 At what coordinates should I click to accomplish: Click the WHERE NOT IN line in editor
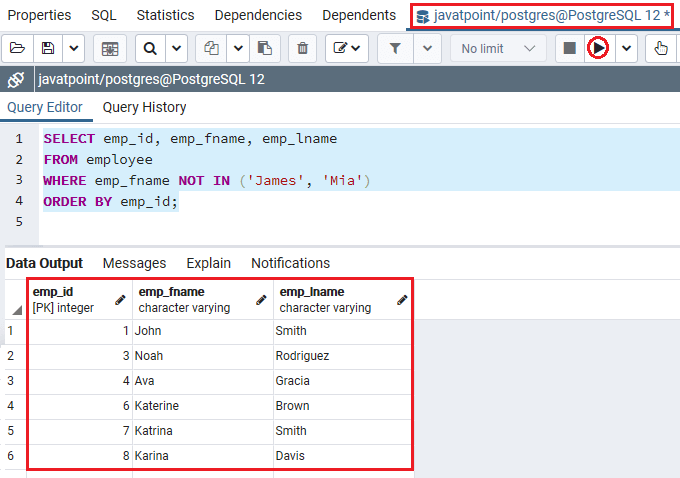[207, 180]
